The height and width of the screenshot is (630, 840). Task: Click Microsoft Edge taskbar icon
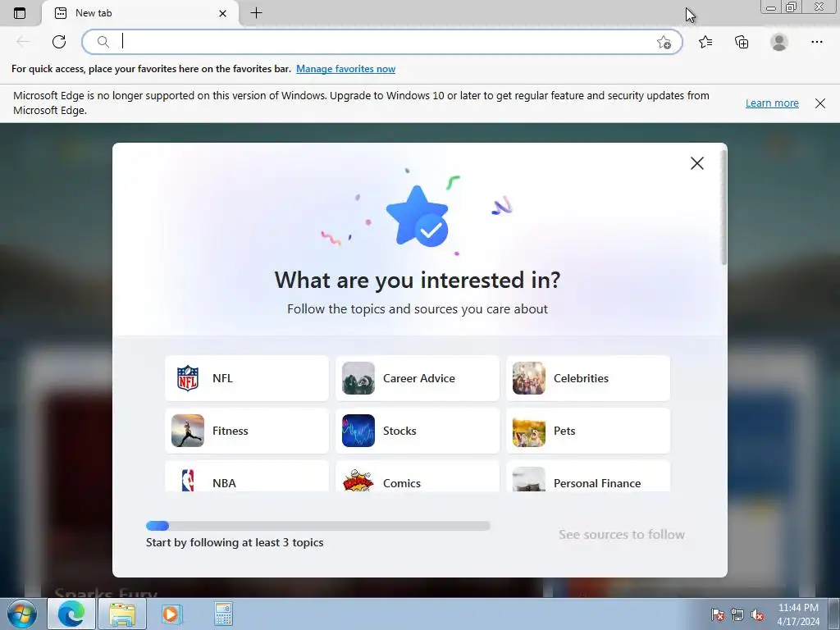[x=71, y=614]
